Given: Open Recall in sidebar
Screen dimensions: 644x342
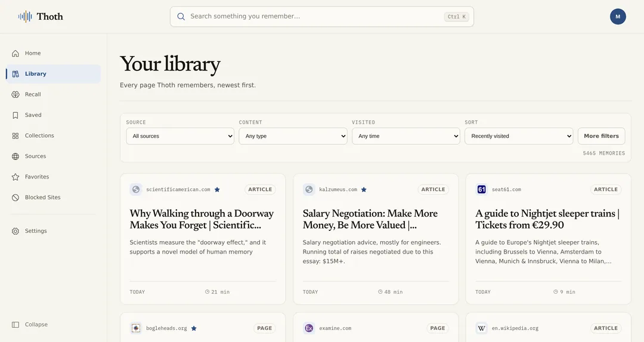Looking at the screenshot, I should tap(54, 94).
